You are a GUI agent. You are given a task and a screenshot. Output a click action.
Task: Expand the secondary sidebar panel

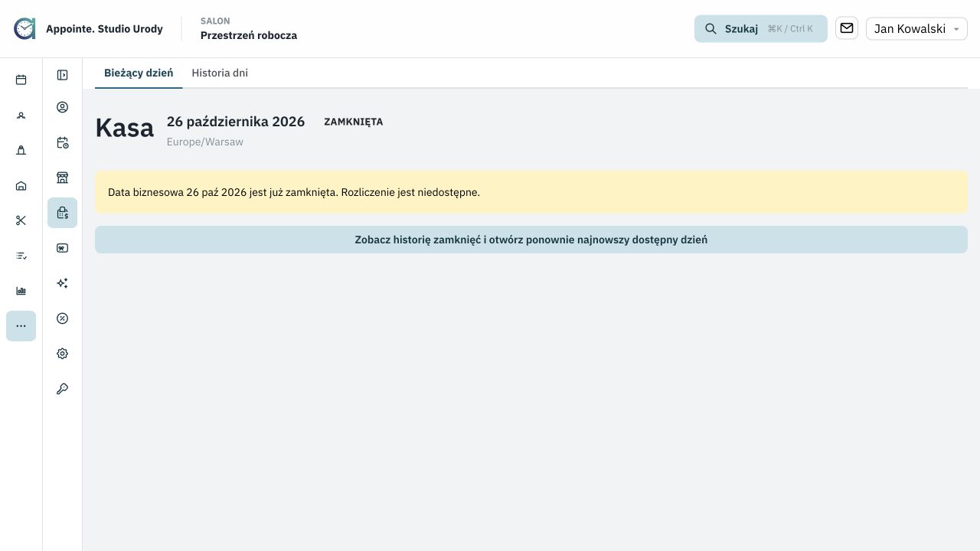pos(62,75)
